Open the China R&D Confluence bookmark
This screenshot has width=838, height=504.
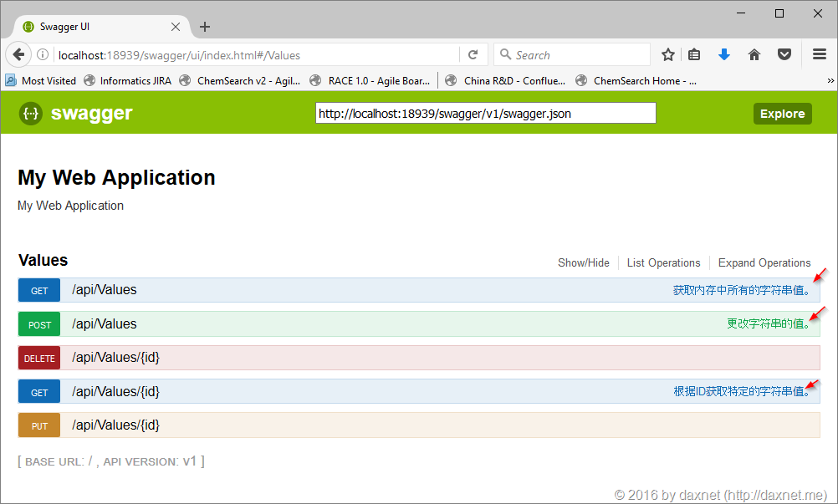(506, 80)
